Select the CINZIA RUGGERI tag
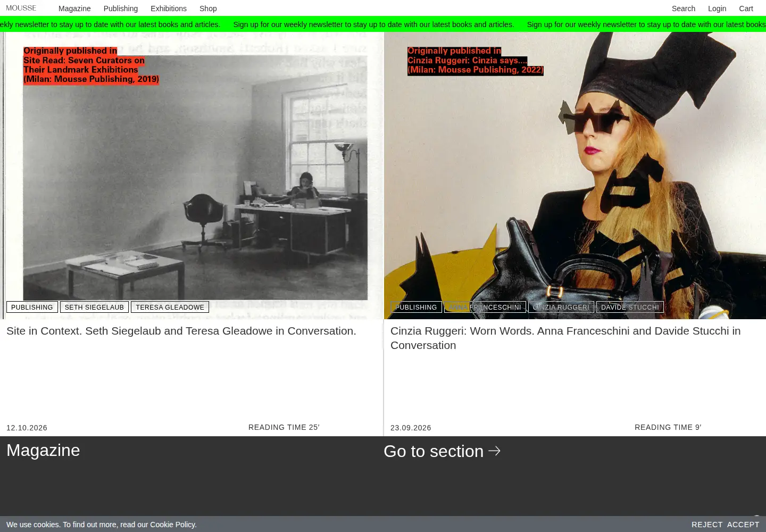The image size is (766, 532). [561, 307]
